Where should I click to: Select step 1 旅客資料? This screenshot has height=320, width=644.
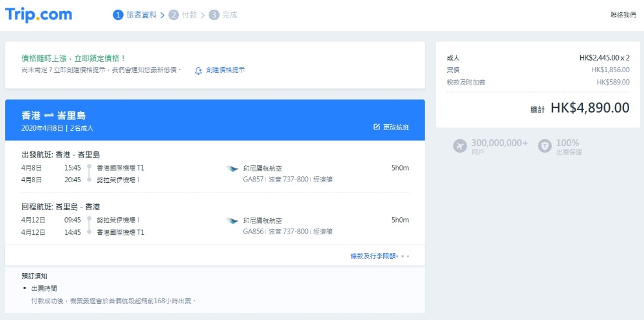[135, 15]
